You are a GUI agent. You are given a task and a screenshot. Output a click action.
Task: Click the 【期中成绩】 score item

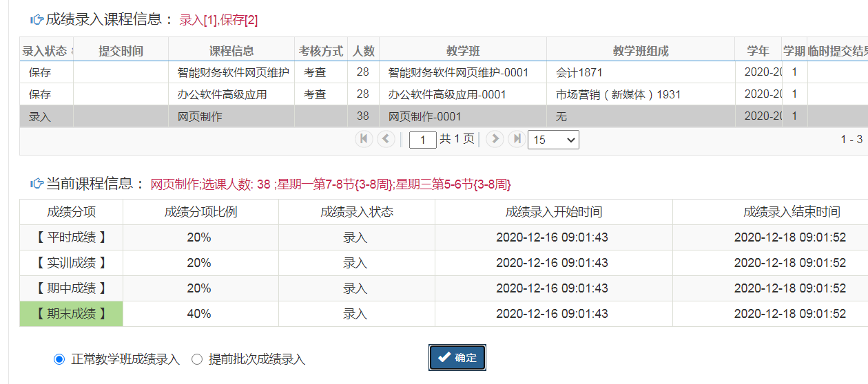pos(71,288)
